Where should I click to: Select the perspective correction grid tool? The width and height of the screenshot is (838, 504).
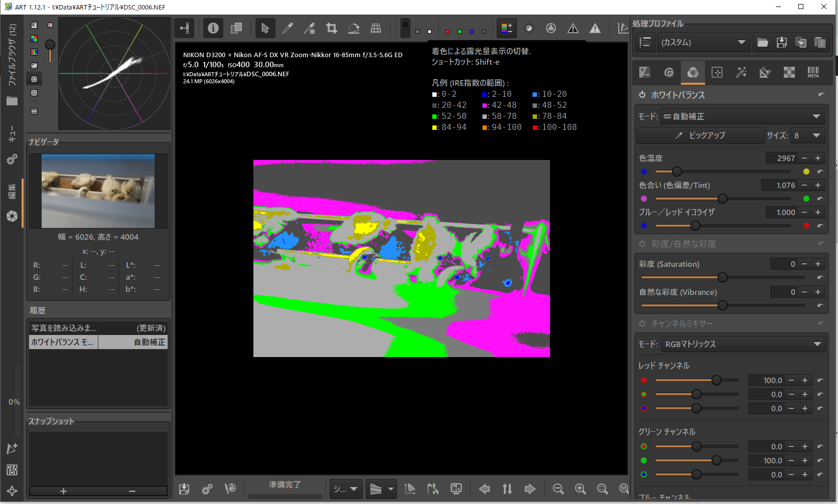tap(376, 28)
